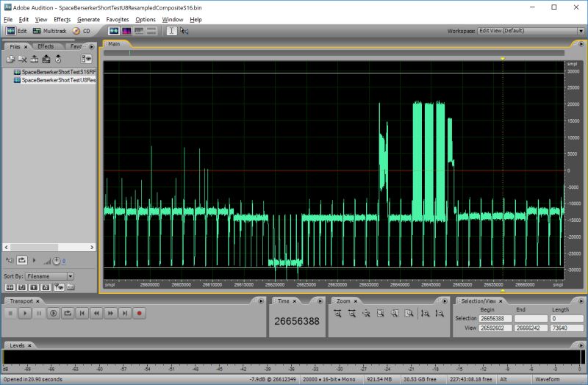Image resolution: width=588 pixels, height=385 pixels.
Task: Click Files panel horizontal scrollbar
Action: point(49,247)
